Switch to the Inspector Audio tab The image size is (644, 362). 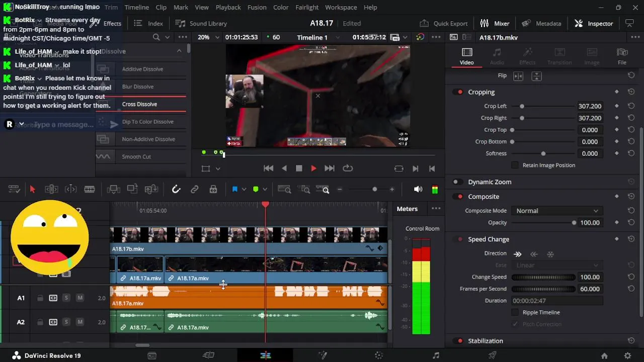tap(497, 56)
